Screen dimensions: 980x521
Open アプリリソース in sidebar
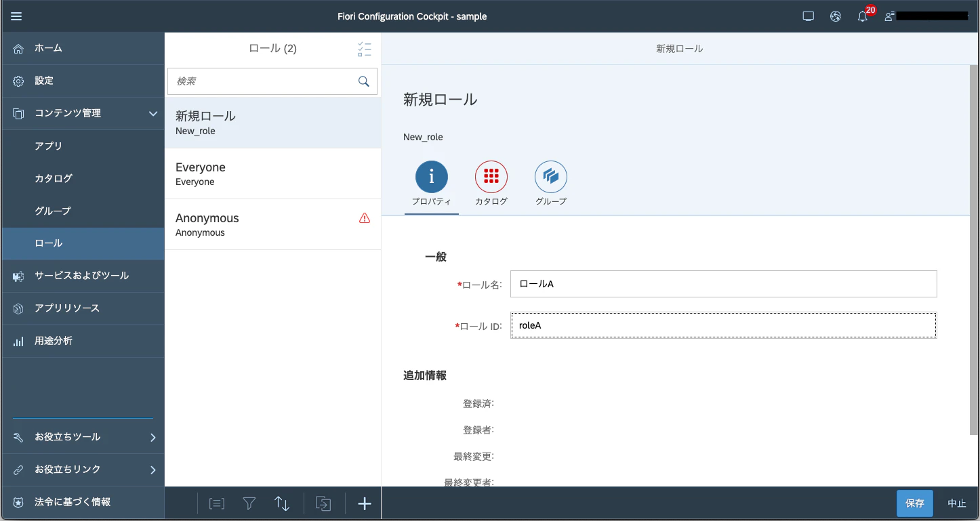[x=83, y=308]
